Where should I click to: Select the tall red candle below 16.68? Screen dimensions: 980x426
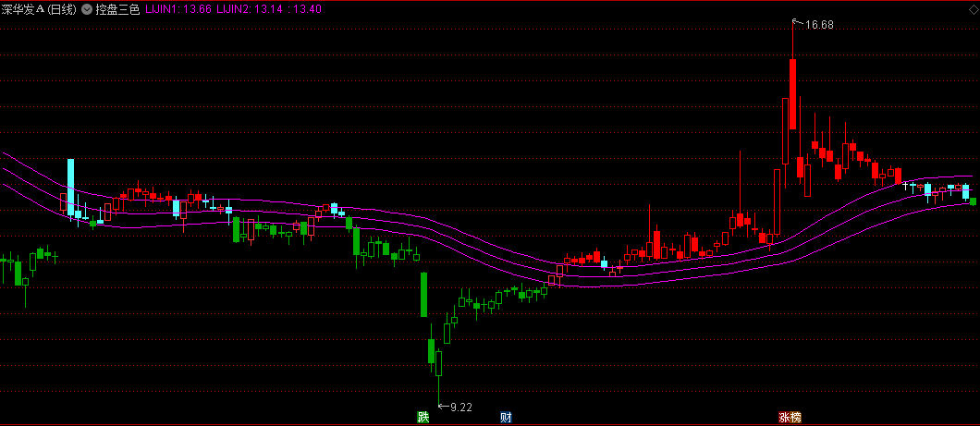(792, 93)
